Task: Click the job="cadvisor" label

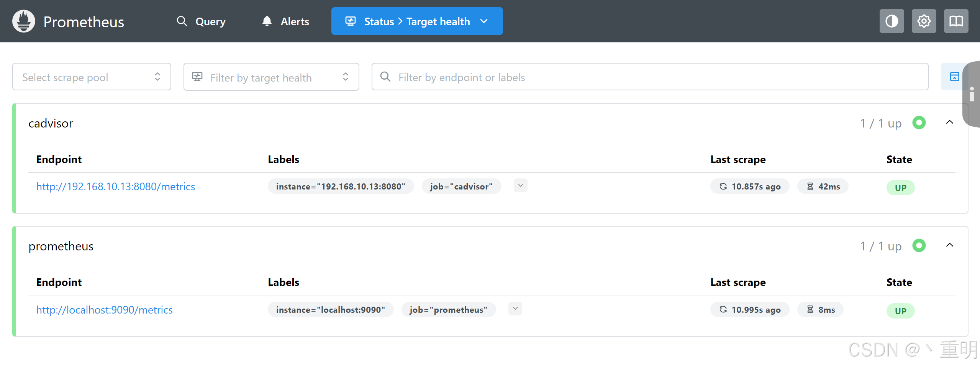Action: (x=461, y=186)
